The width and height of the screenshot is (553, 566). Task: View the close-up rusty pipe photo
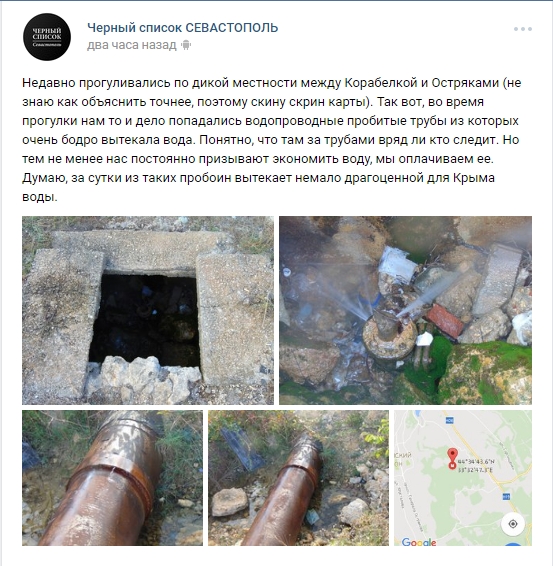coord(113,478)
